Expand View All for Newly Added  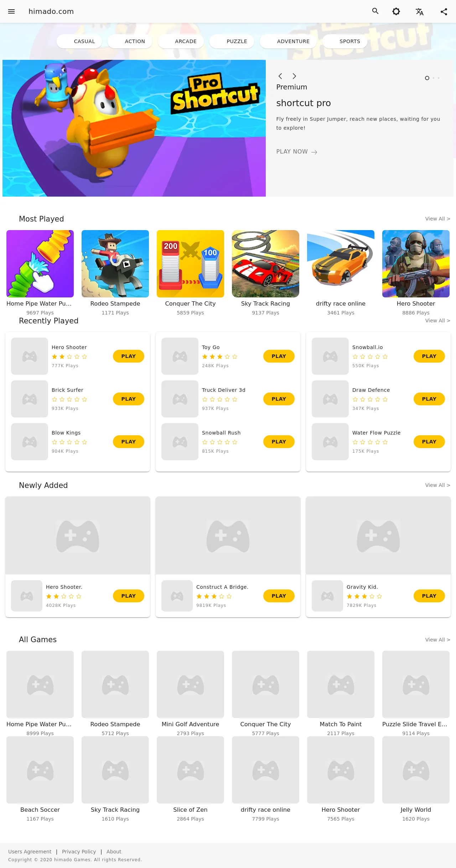(437, 485)
